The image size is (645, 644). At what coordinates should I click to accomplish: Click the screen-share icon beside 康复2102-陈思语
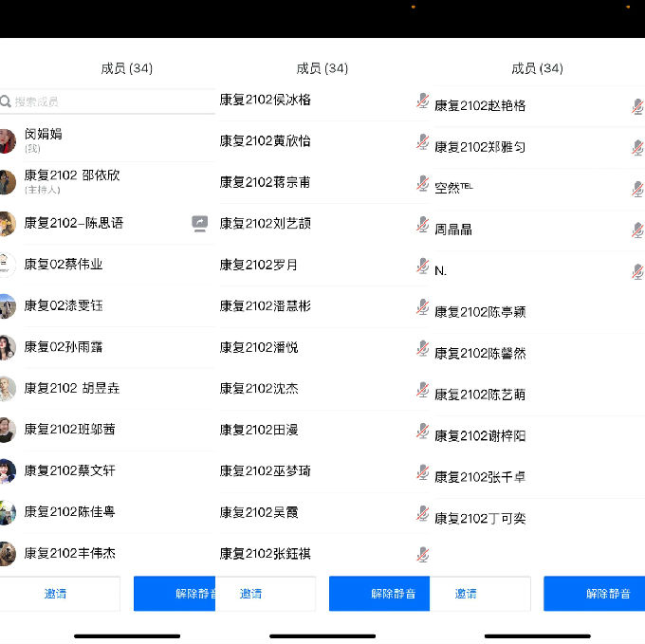pos(200,224)
